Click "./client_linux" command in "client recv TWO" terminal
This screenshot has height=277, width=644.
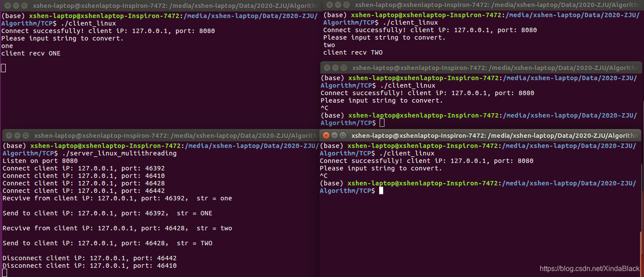click(x=410, y=22)
